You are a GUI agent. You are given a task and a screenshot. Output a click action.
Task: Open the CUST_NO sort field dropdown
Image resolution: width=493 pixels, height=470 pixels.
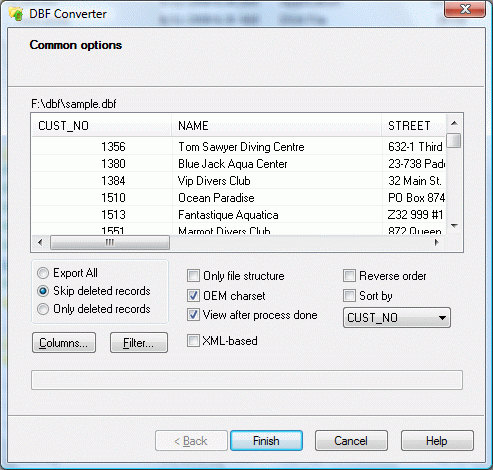[397, 318]
